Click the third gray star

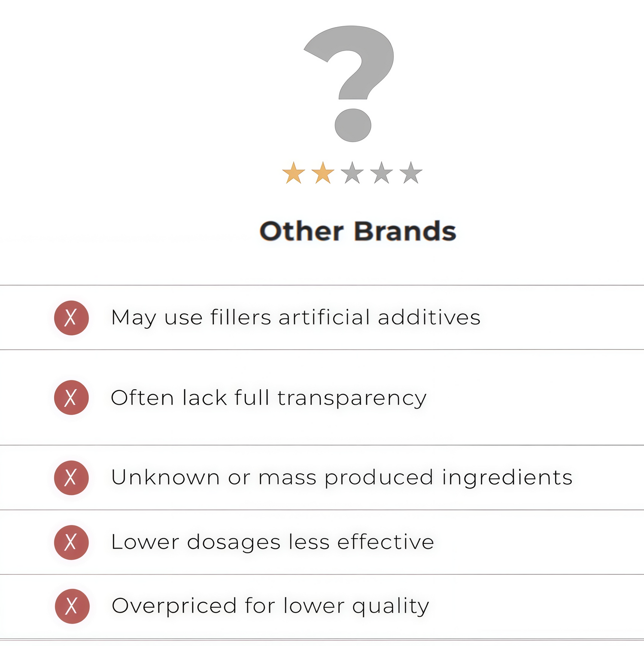click(352, 173)
